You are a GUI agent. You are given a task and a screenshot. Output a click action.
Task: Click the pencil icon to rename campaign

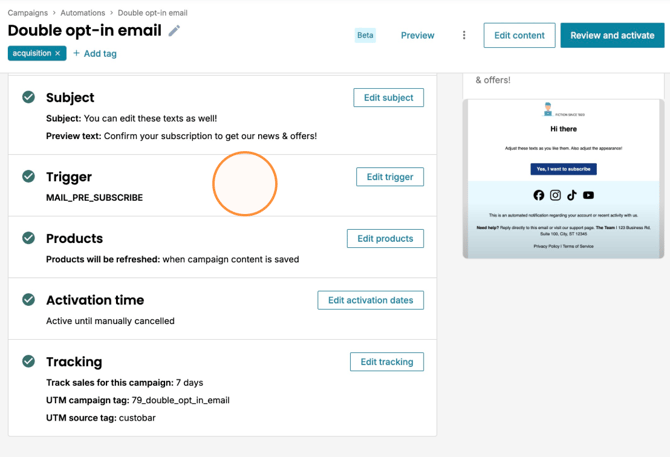coord(174,31)
